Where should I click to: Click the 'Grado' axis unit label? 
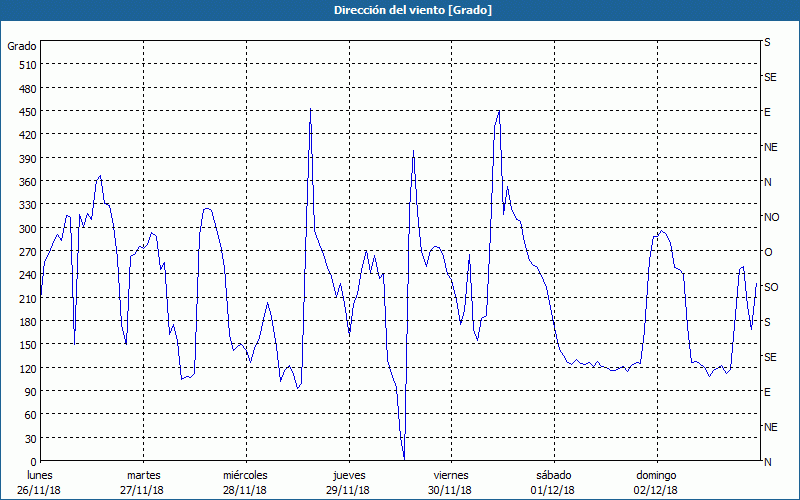point(21,46)
